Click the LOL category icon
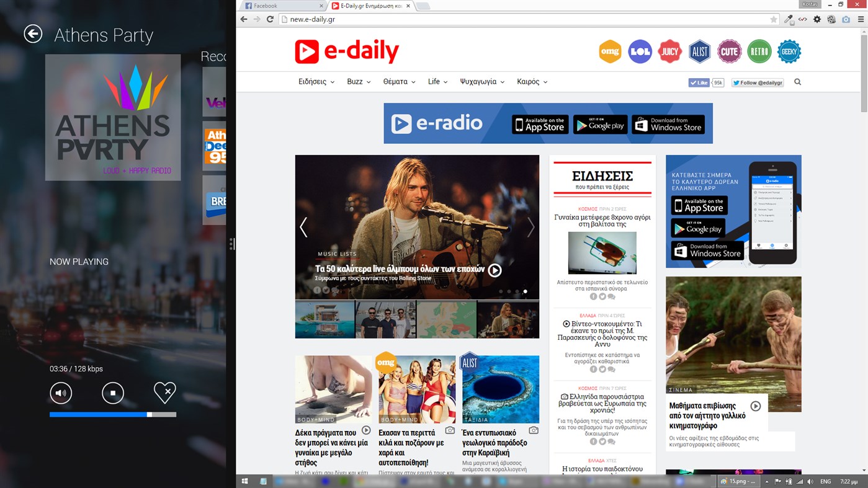 (x=639, y=52)
